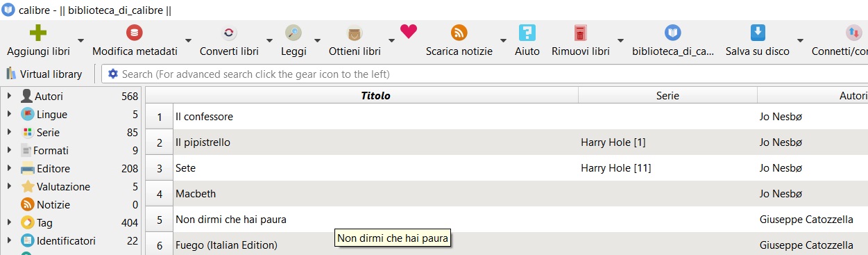Expand the Tag category

pos(10,222)
